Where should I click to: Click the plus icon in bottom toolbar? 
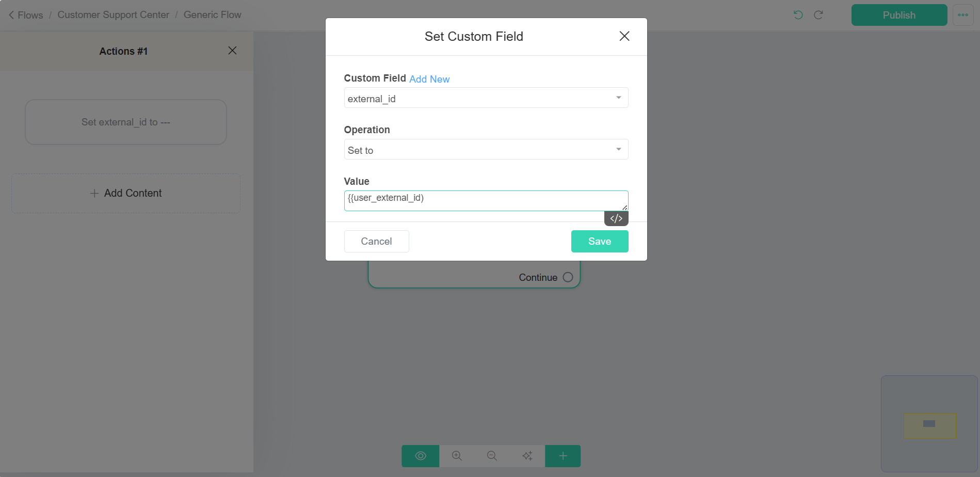563,456
